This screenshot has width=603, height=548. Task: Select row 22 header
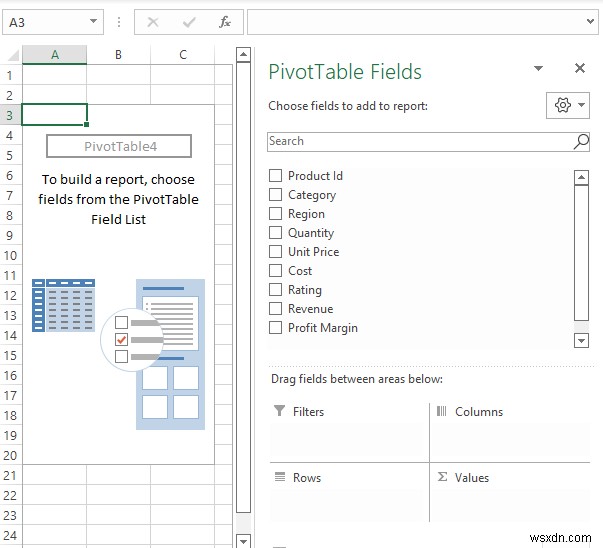(x=10, y=495)
